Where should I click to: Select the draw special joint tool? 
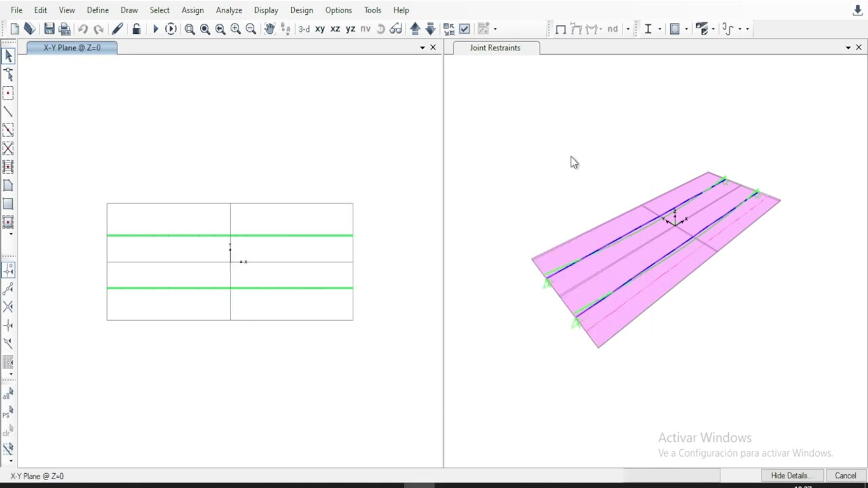[8, 93]
